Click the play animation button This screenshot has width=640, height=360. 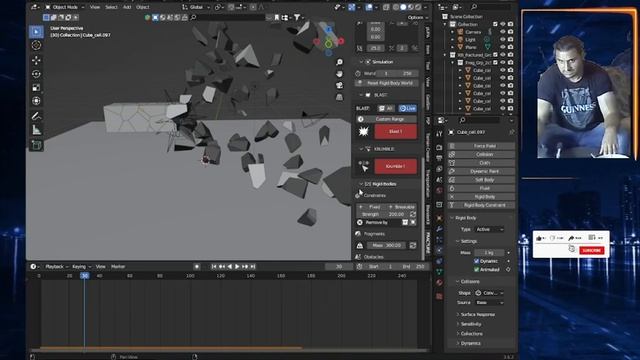coord(237,267)
